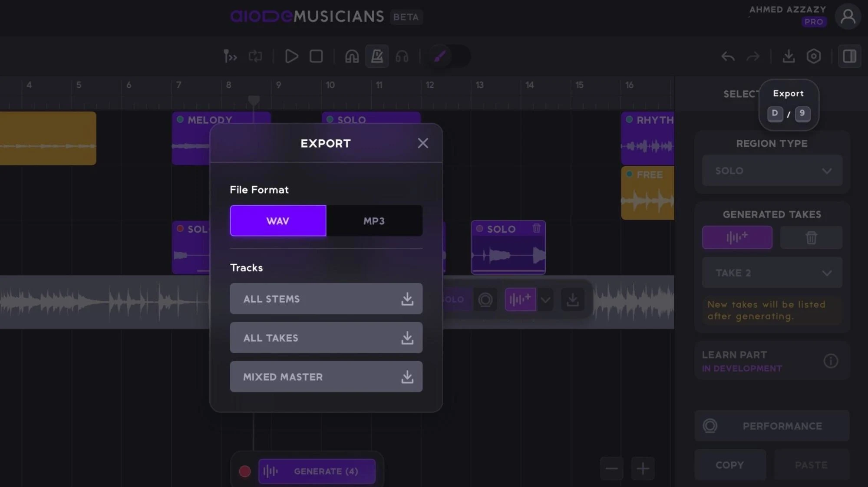This screenshot has height=487, width=868.
Task: Toggle the purple brush mode switch
Action: tap(449, 56)
